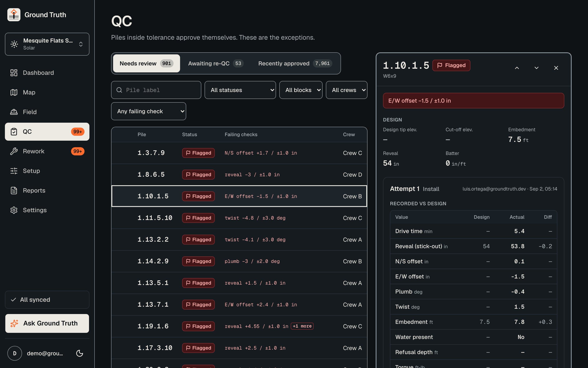
Task: Open the All statuses dropdown
Action: tap(240, 90)
